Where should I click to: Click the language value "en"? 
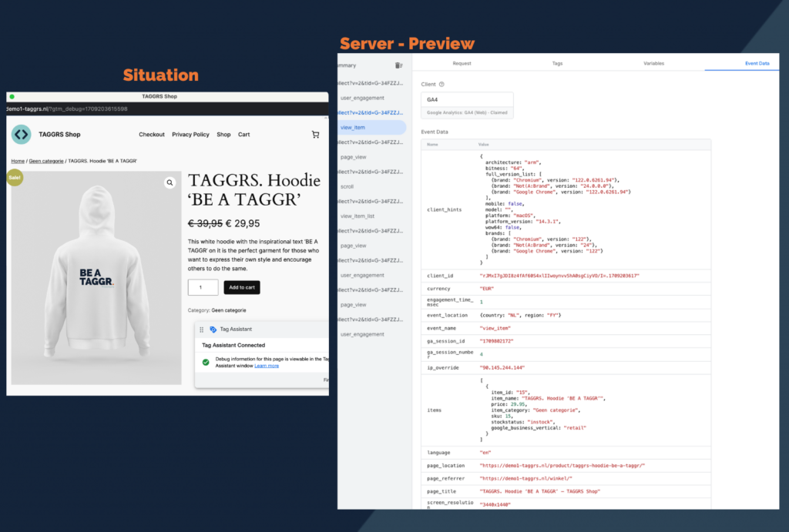tap(485, 453)
